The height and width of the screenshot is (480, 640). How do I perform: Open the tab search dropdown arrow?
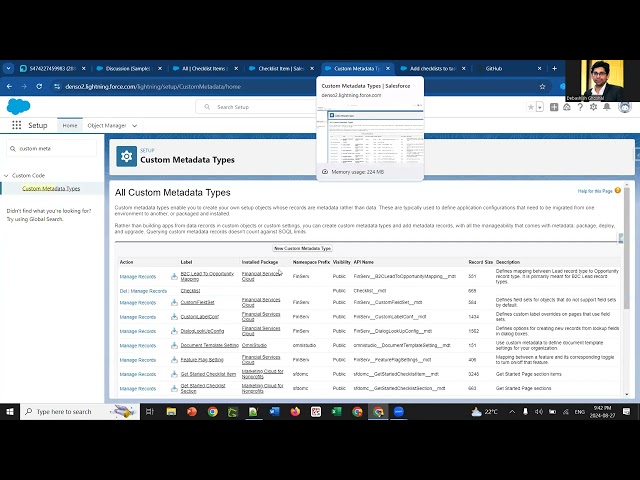[8, 69]
